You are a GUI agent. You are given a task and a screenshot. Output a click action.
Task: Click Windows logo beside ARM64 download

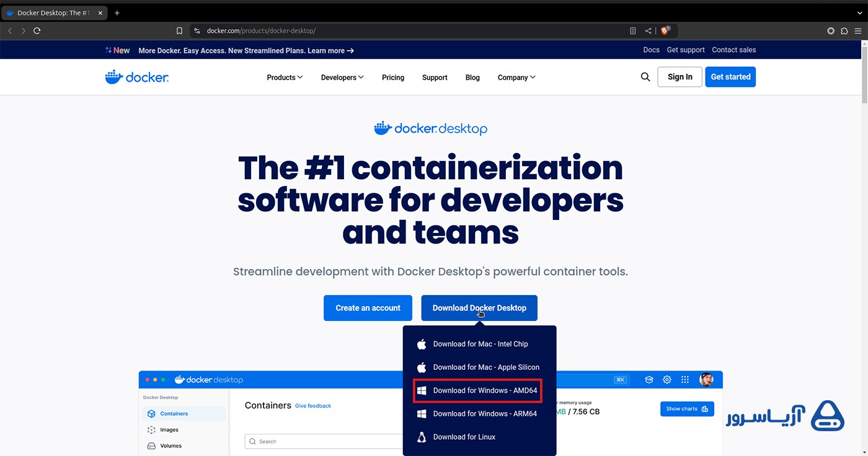[x=422, y=414]
